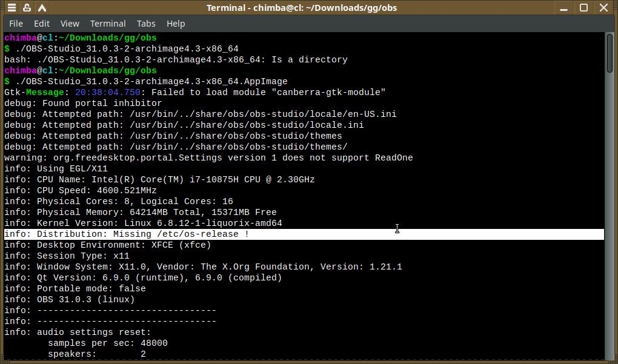Image resolution: width=618 pixels, height=364 pixels.
Task: Click the Physical Memory 64214MB line
Action: 141,213
